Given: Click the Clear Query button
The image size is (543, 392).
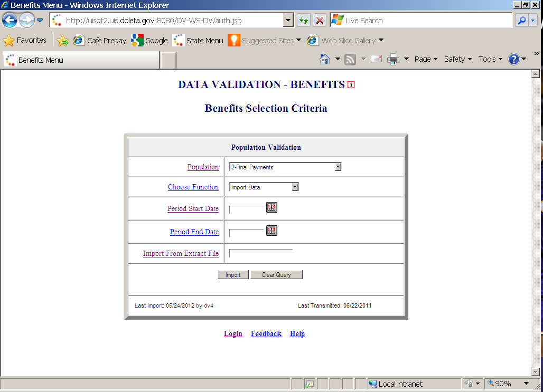Looking at the screenshot, I should [276, 275].
